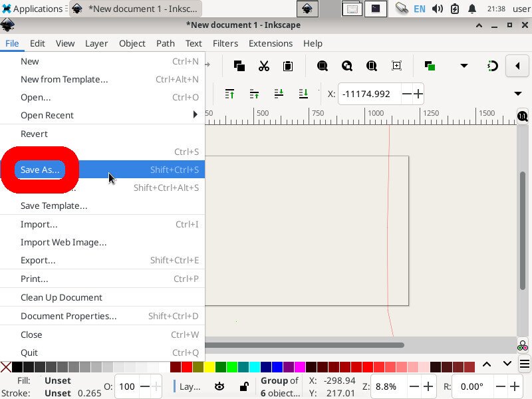Open the Applications menu in the panel
The height and width of the screenshot is (399, 532).
pyautogui.click(x=34, y=9)
